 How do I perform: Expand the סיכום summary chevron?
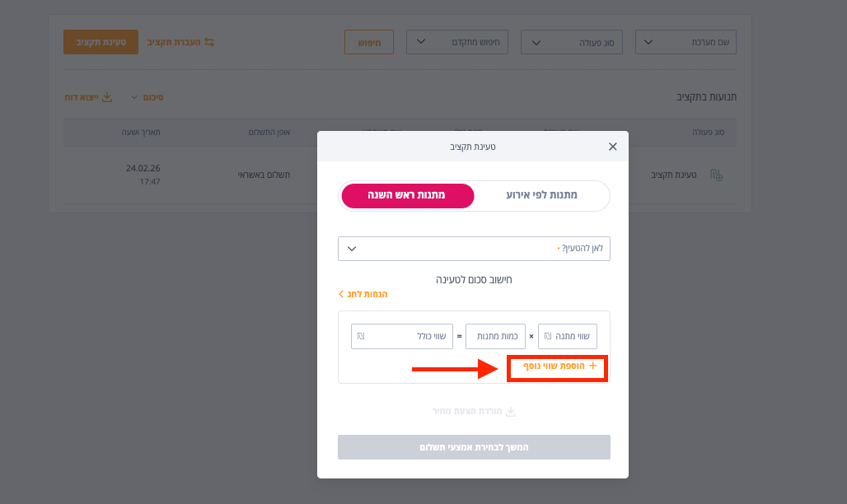134,97
